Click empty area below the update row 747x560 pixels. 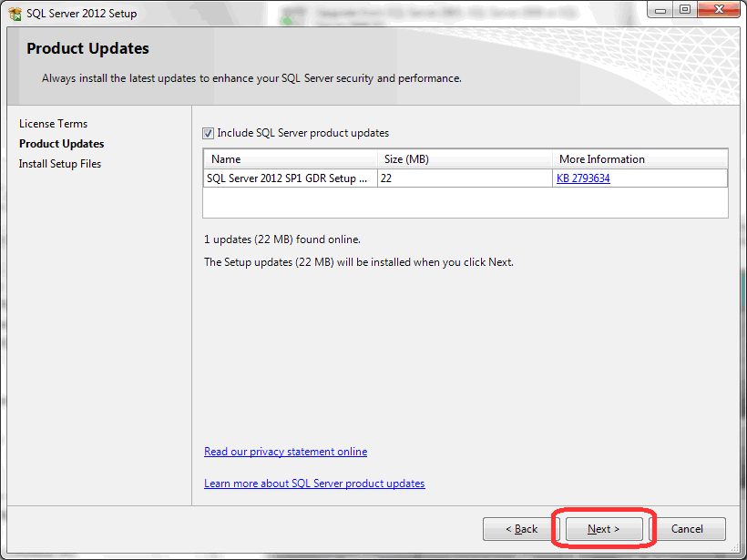(465, 203)
